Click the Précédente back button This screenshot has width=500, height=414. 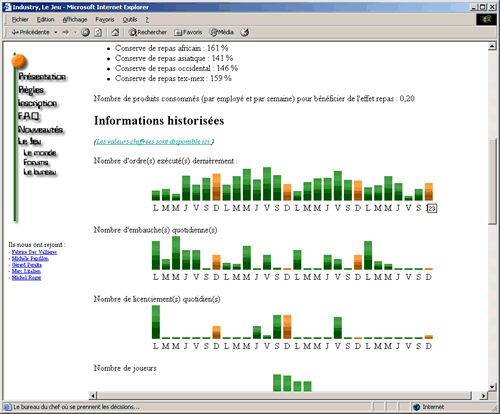[x=30, y=32]
